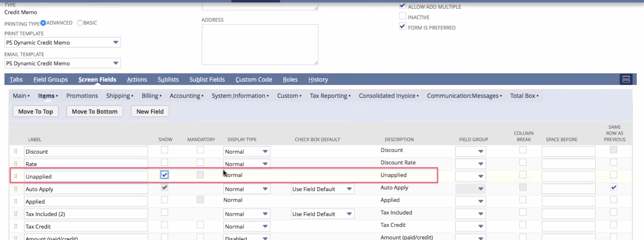Open the Field Group dropdown on the Unapplied row
The height and width of the screenshot is (240, 644).
pos(480,176)
